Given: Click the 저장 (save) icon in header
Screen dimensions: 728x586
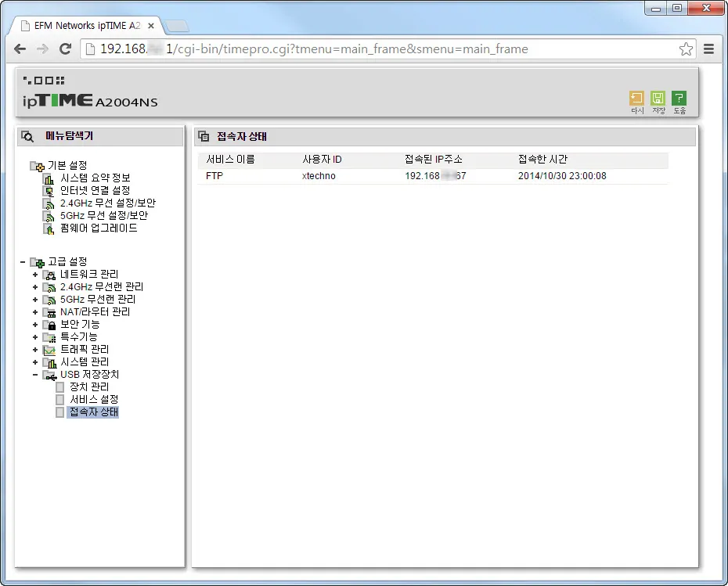Looking at the screenshot, I should coord(658,98).
